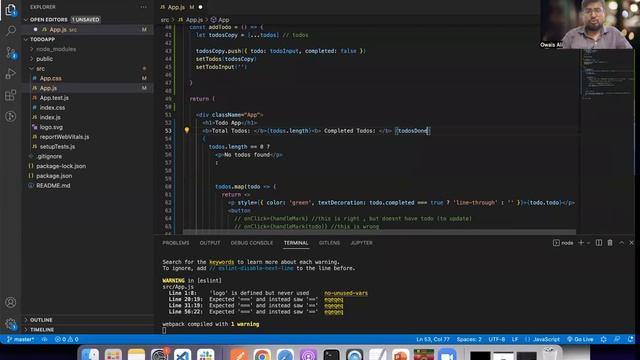Click the master branch in status bar
This screenshot has height=360, width=640.
coord(20,339)
